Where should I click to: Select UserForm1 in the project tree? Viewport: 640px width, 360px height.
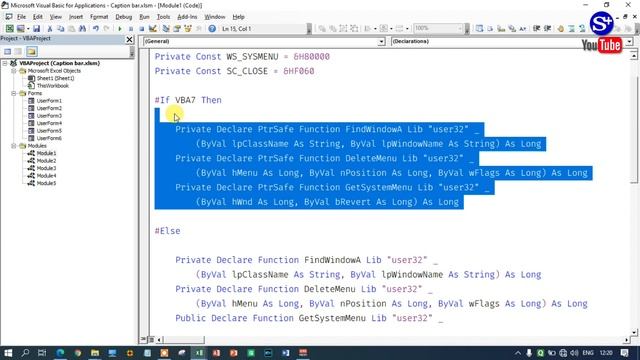pos(49,100)
